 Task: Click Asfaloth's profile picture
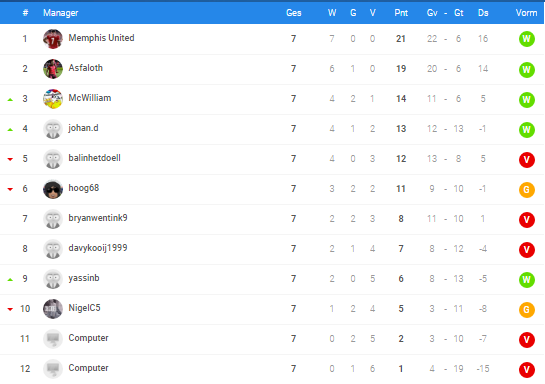click(x=53, y=69)
